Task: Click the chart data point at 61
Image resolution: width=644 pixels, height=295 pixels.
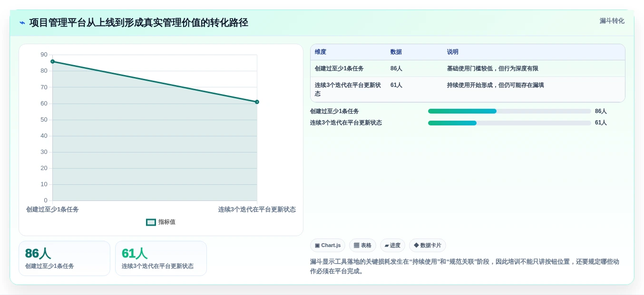Action: [257, 102]
